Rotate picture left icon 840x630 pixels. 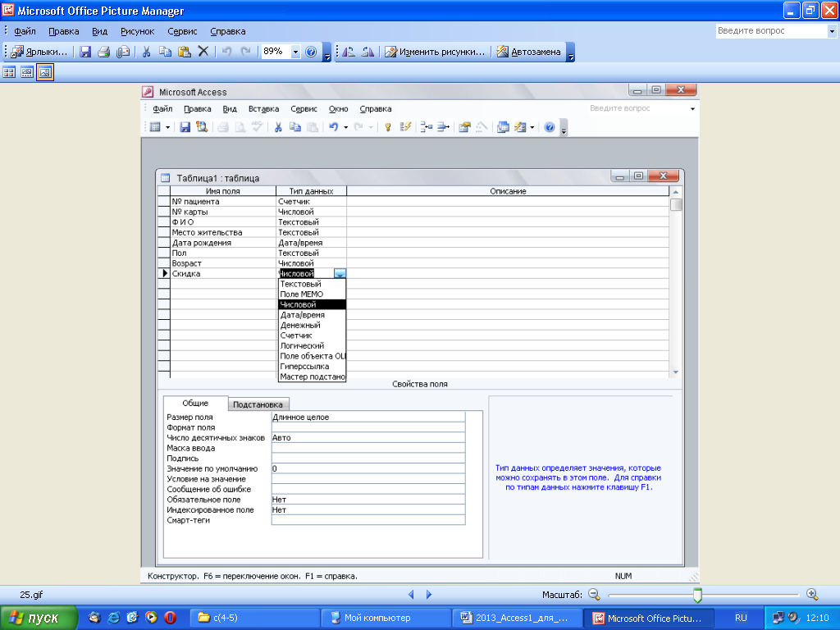click(x=349, y=52)
